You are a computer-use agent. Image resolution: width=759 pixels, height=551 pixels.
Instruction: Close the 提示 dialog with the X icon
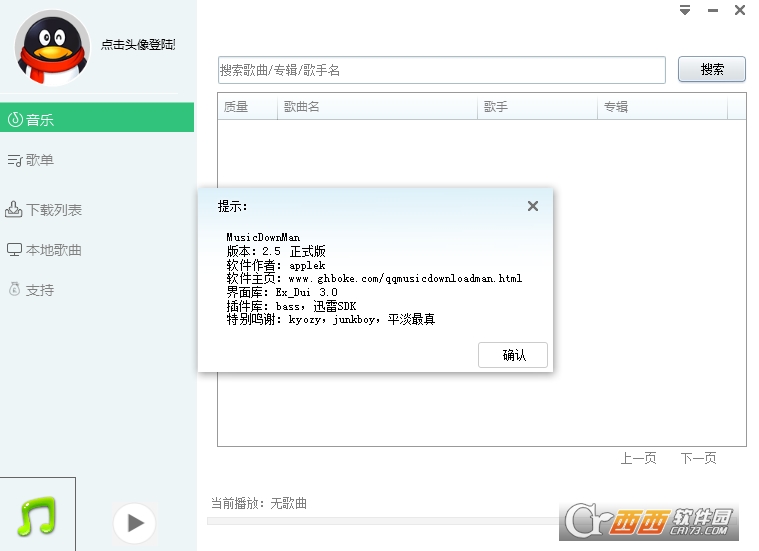coord(532,206)
